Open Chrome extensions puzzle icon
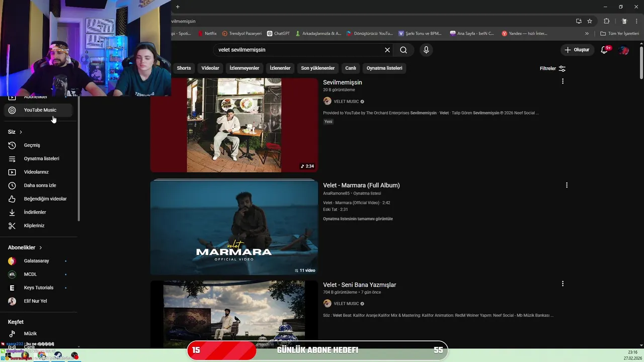644x362 pixels. point(606,21)
